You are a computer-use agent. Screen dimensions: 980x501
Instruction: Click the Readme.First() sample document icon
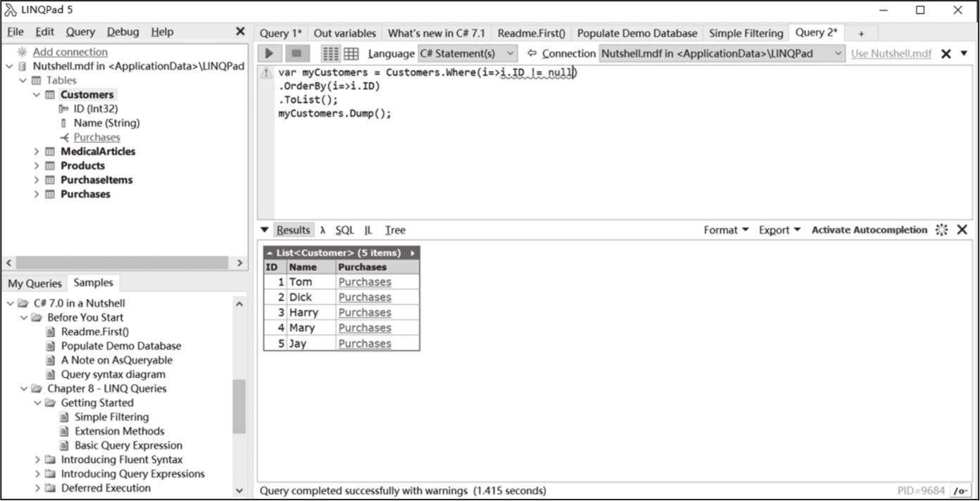point(50,331)
